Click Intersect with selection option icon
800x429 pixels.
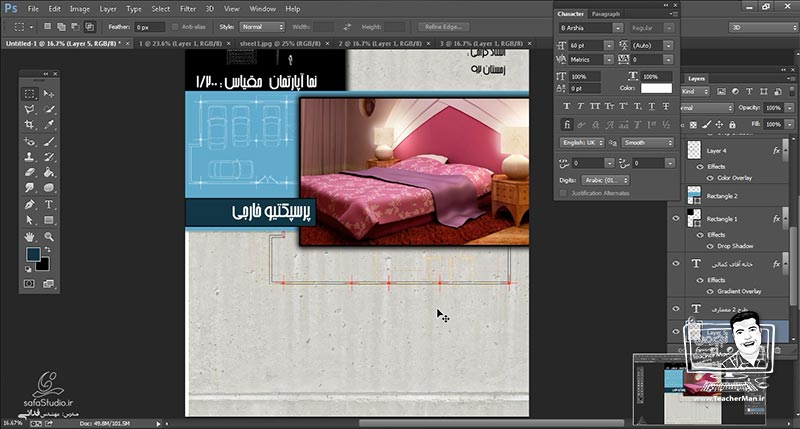(89, 27)
